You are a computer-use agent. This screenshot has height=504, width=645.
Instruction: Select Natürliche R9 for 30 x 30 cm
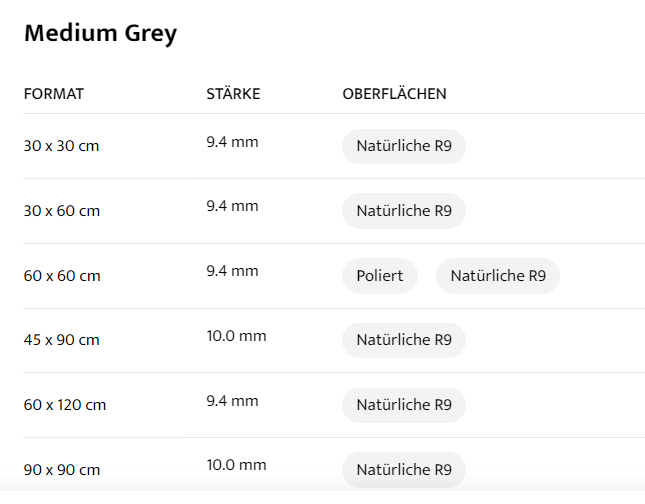tap(403, 146)
